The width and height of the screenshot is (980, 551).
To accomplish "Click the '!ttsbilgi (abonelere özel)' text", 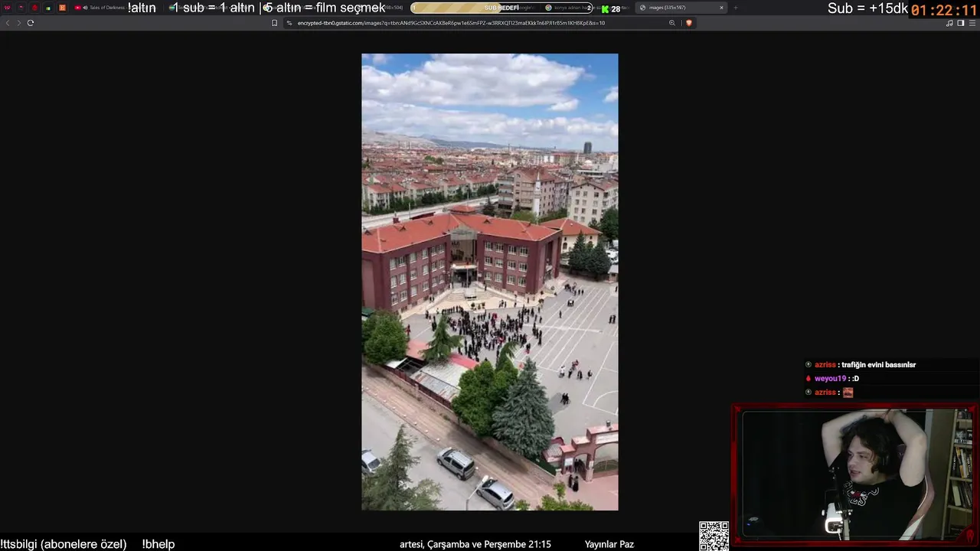I will 64,544.
